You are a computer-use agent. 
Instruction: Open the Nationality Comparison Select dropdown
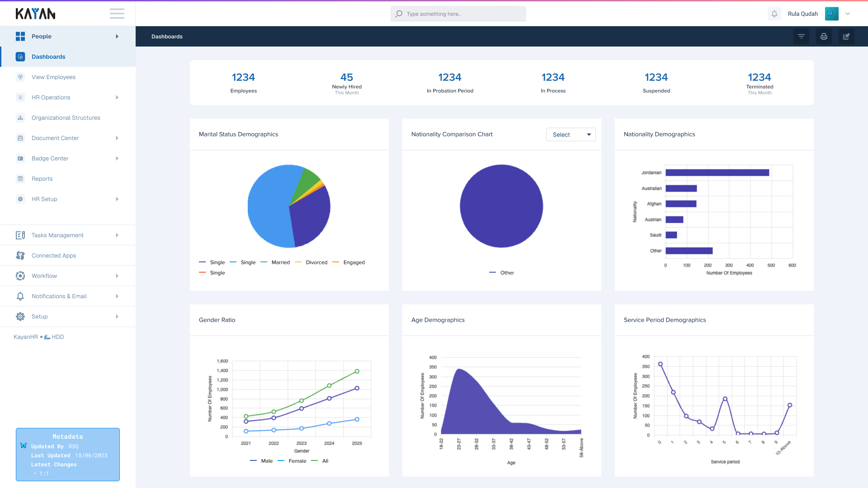[571, 135]
